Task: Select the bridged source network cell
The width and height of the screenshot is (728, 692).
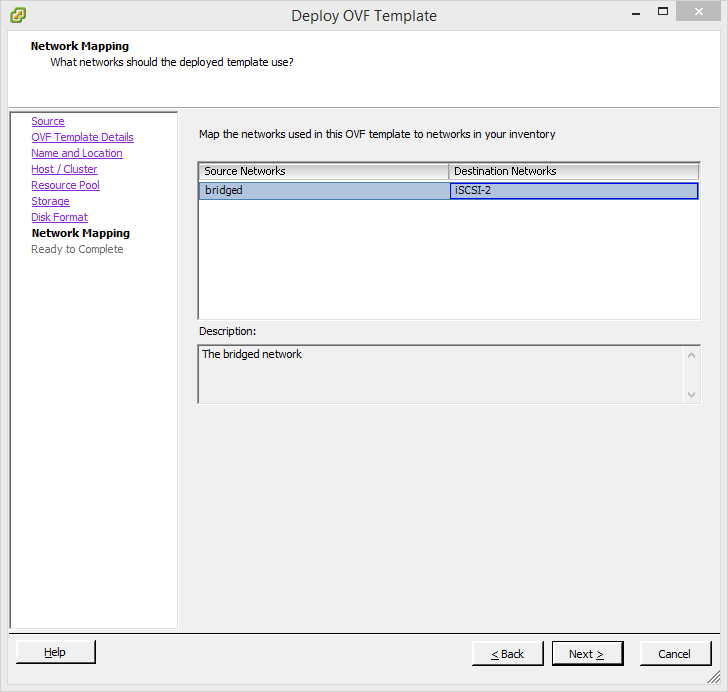Action: click(323, 190)
